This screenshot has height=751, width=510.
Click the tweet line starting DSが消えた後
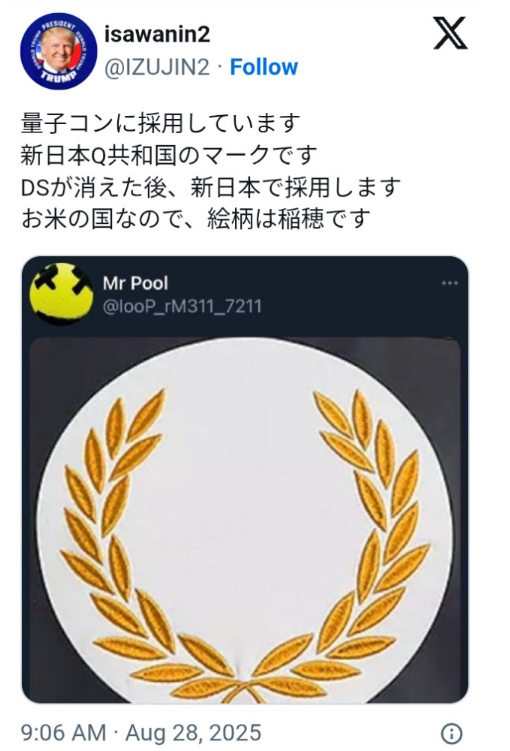(x=211, y=187)
